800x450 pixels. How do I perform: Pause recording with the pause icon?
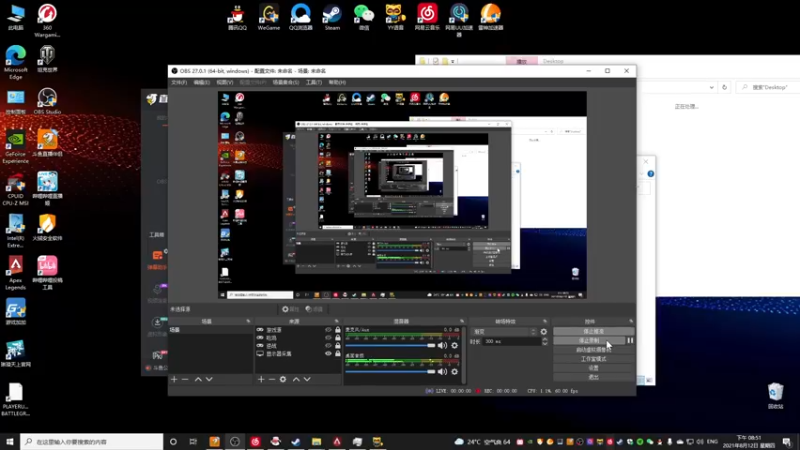(630, 340)
